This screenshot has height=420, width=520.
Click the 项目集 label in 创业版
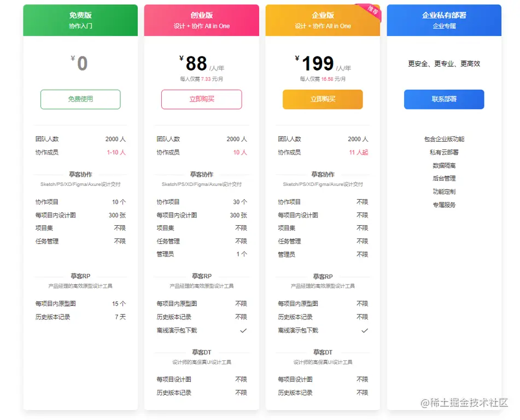[x=166, y=228]
